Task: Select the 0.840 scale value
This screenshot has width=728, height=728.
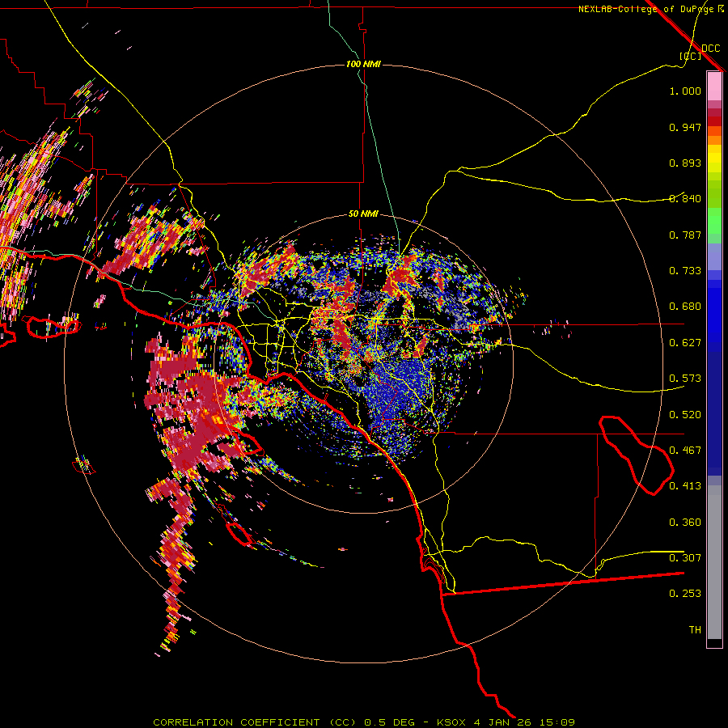Action: click(685, 199)
